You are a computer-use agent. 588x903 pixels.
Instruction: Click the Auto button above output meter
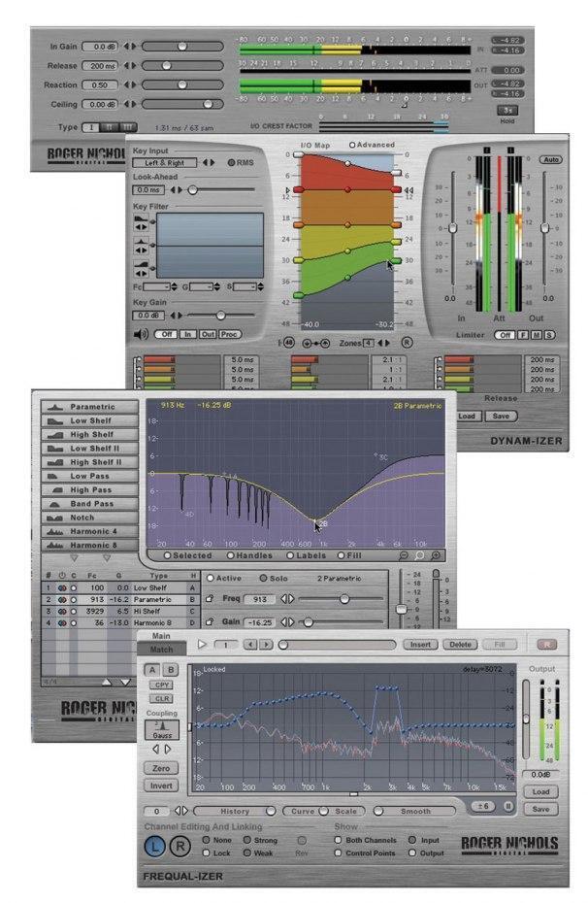tap(550, 159)
